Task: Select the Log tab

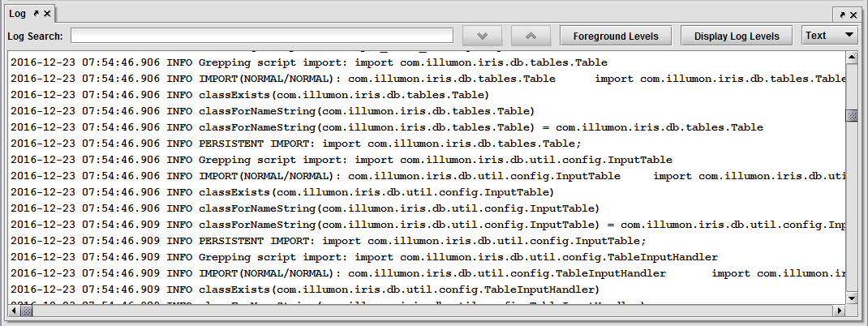Action: point(17,14)
